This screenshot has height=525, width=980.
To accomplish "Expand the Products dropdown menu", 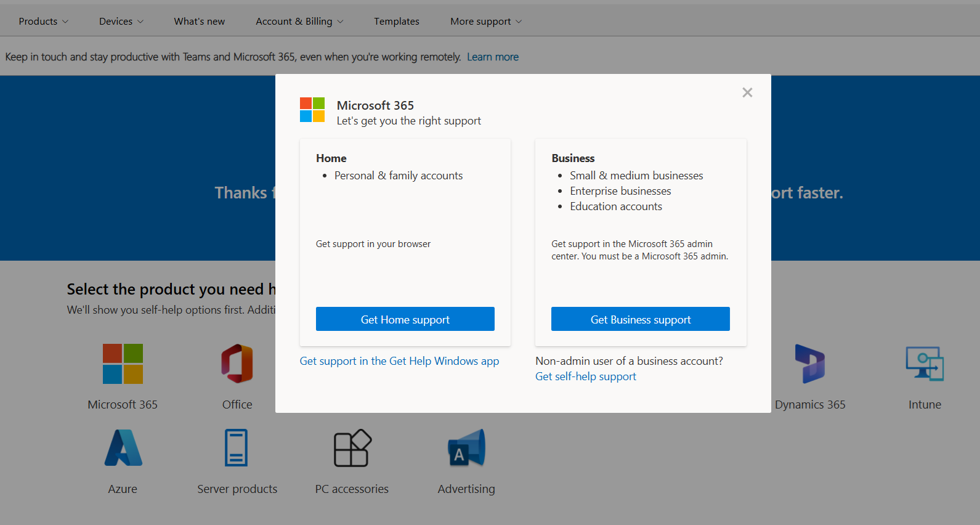I will tap(43, 22).
